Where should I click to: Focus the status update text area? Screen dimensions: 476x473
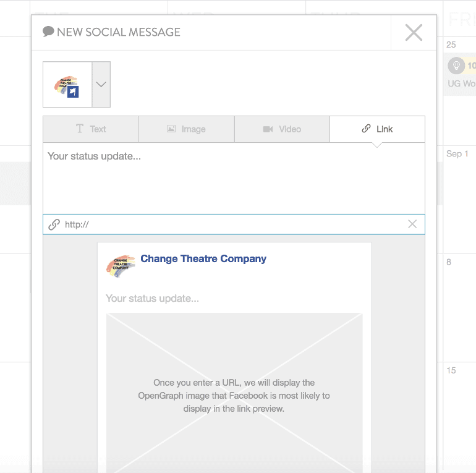[x=234, y=178]
